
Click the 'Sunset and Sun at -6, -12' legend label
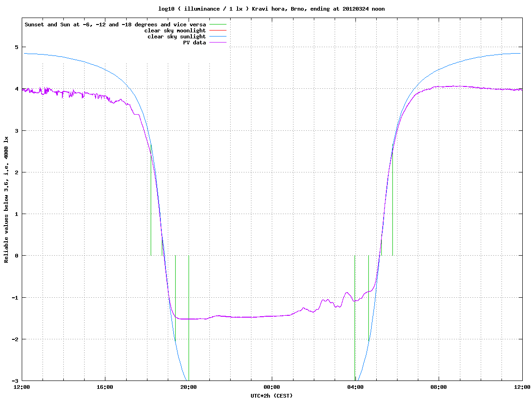pos(115,25)
